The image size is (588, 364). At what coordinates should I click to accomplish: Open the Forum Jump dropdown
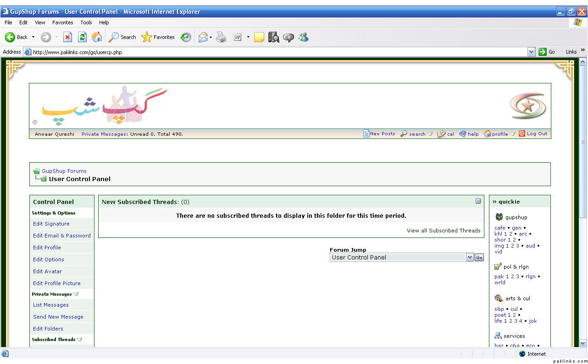coord(470,258)
